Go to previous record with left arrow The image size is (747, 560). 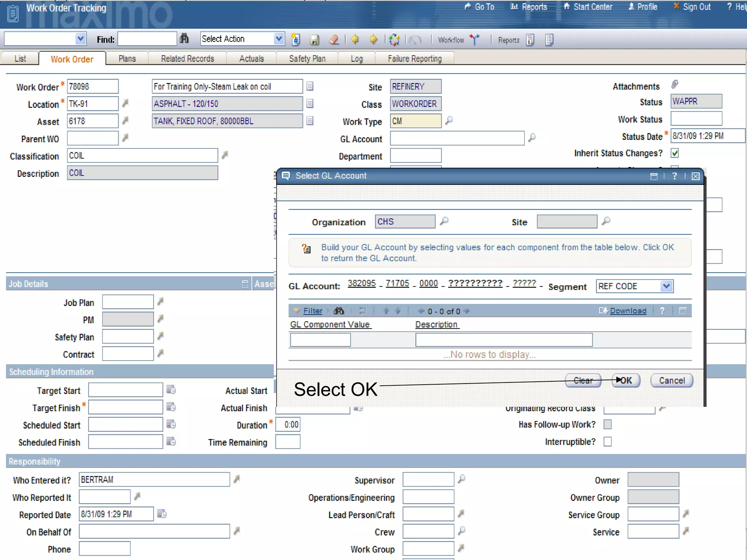[x=355, y=39]
